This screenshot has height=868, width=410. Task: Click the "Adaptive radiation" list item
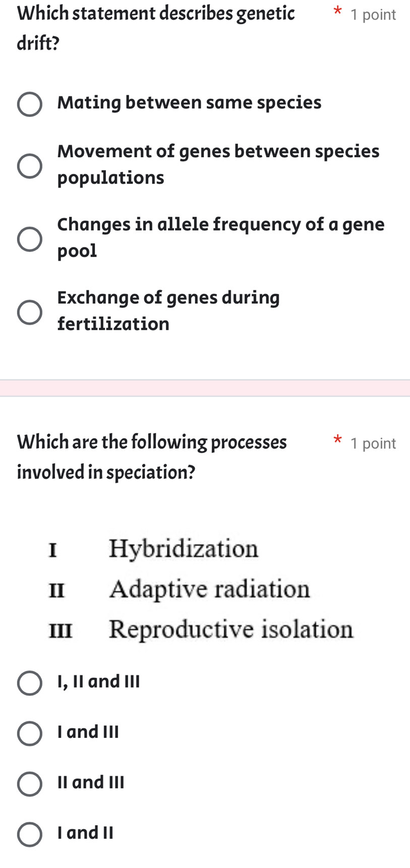[x=210, y=589]
